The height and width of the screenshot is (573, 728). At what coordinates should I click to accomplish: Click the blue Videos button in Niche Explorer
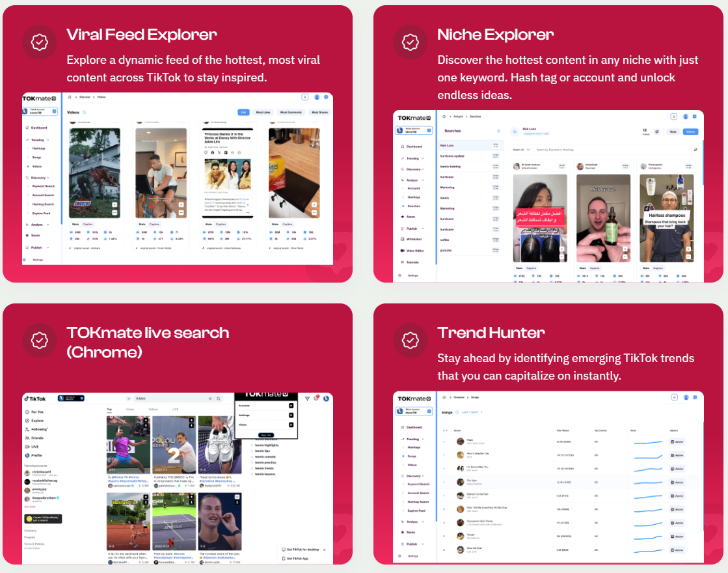[x=690, y=132]
